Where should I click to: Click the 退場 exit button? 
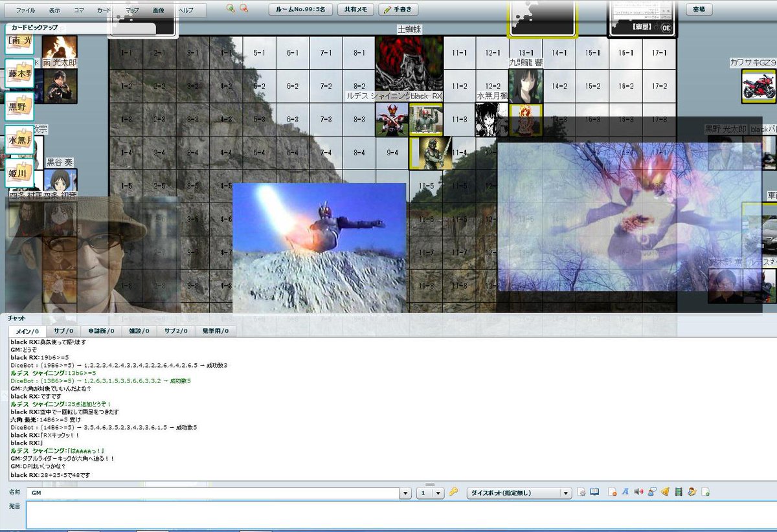(699, 10)
